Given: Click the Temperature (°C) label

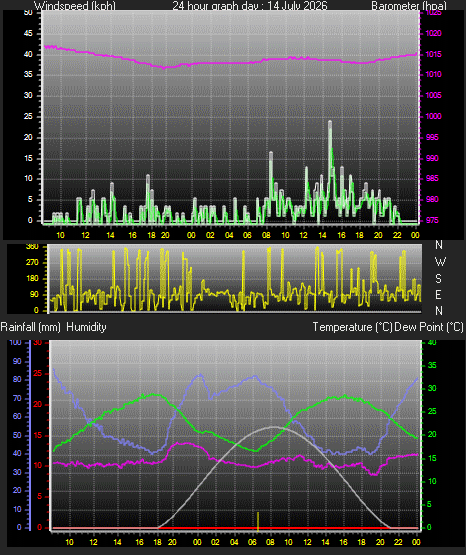Looking at the screenshot, I should tap(352, 327).
